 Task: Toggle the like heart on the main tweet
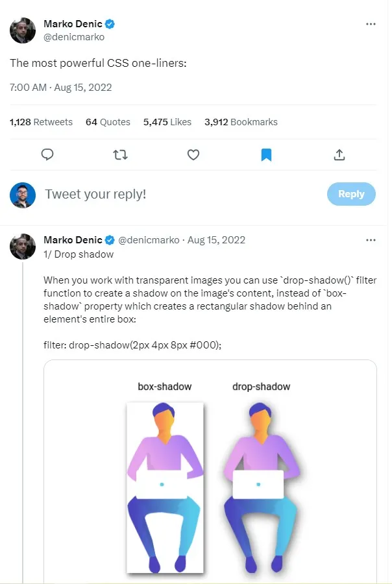click(x=193, y=154)
